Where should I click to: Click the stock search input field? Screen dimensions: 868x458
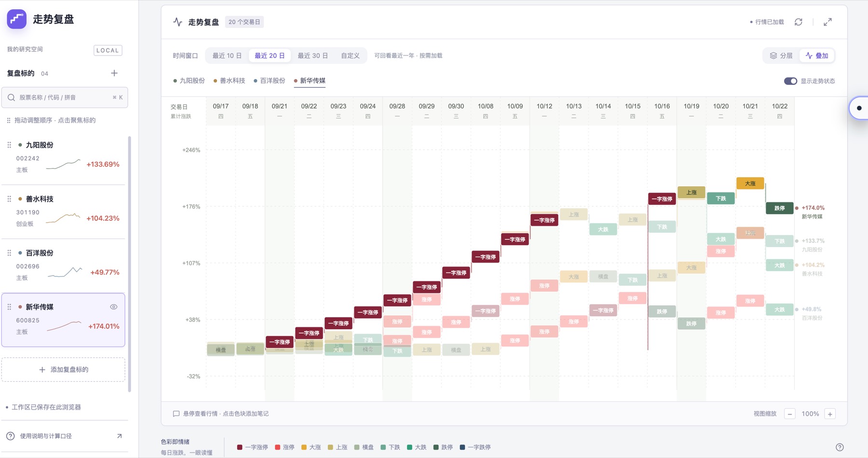[x=65, y=97]
